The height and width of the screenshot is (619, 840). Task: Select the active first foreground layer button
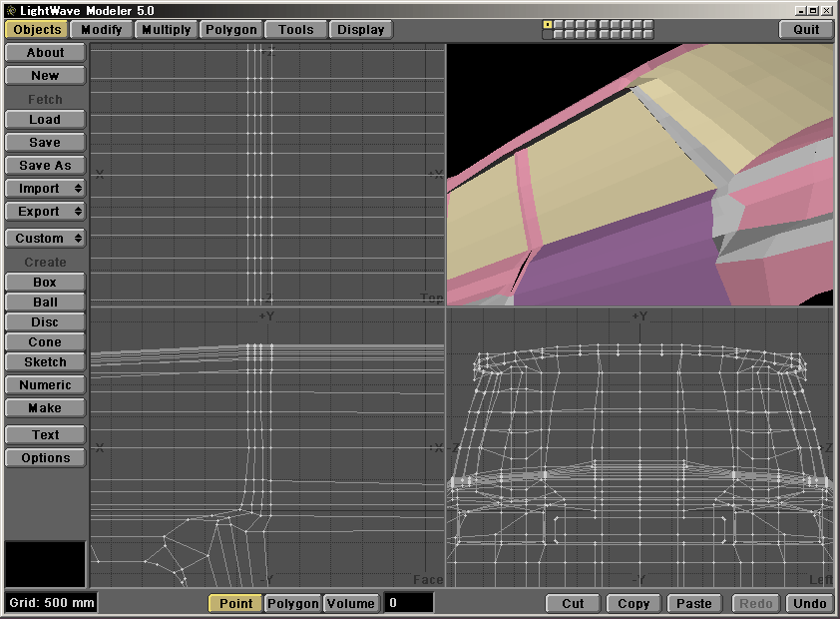(548, 24)
